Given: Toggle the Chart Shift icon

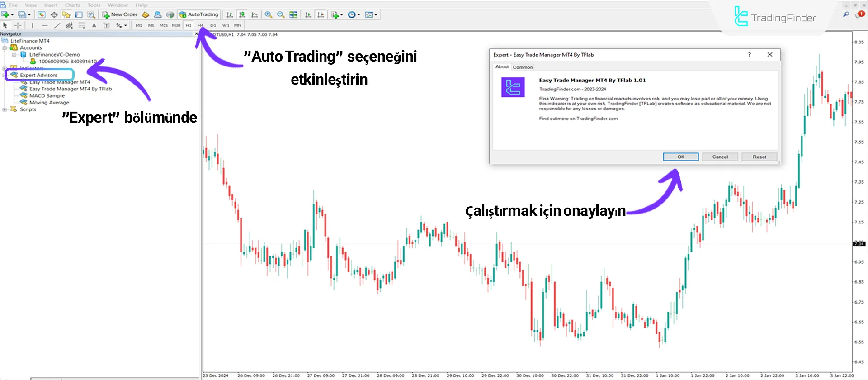Looking at the screenshot, I should pos(321,14).
